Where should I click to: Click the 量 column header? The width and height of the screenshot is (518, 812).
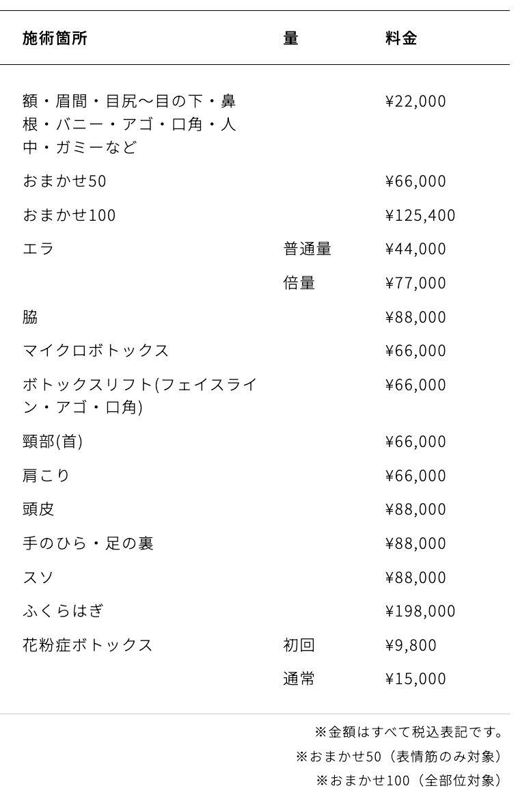291,39
